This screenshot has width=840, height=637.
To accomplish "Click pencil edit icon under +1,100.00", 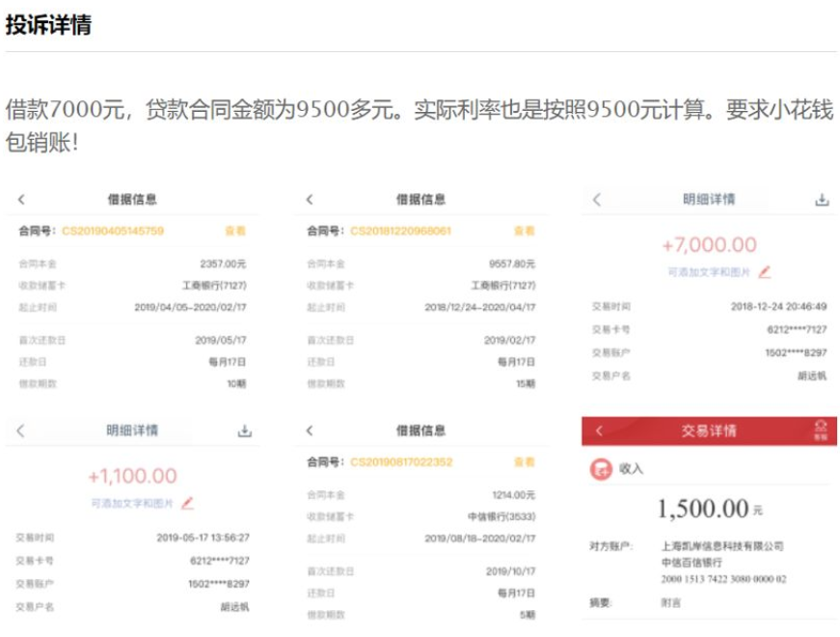I will 188,502.
